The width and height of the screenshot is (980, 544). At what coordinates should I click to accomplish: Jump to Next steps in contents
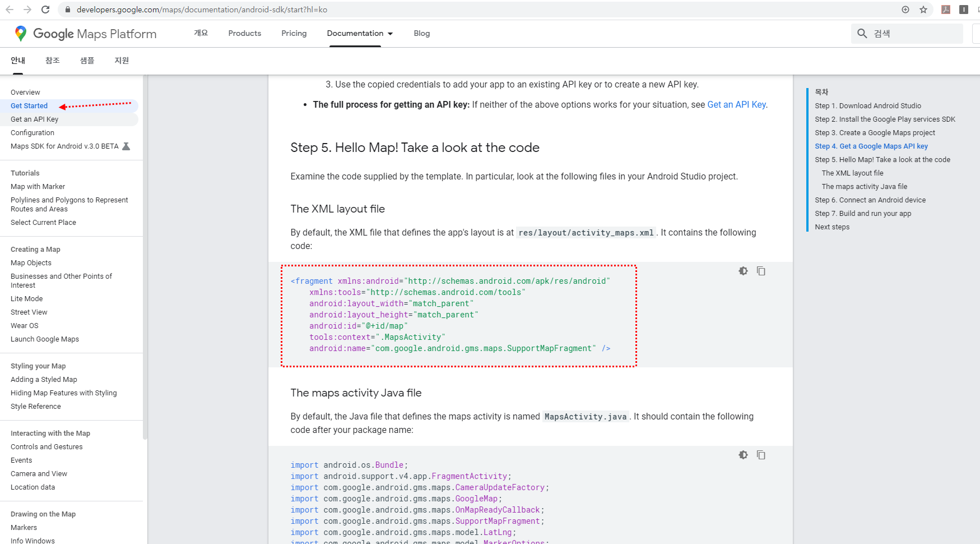click(x=832, y=227)
